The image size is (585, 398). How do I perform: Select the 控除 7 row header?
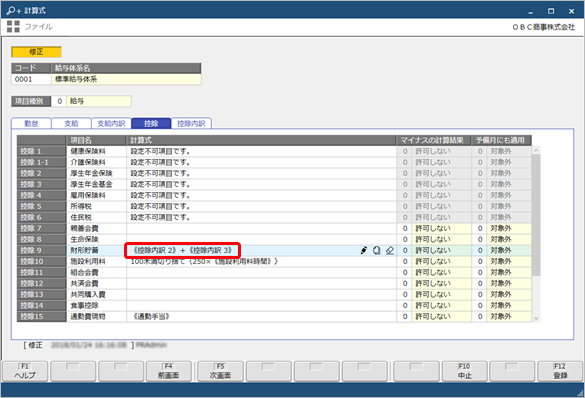(41, 228)
